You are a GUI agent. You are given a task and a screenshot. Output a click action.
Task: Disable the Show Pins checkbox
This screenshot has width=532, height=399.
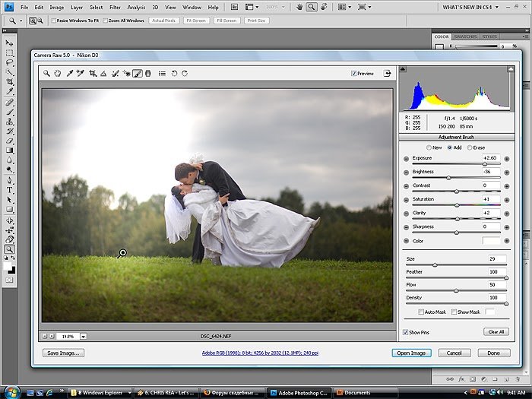405,332
